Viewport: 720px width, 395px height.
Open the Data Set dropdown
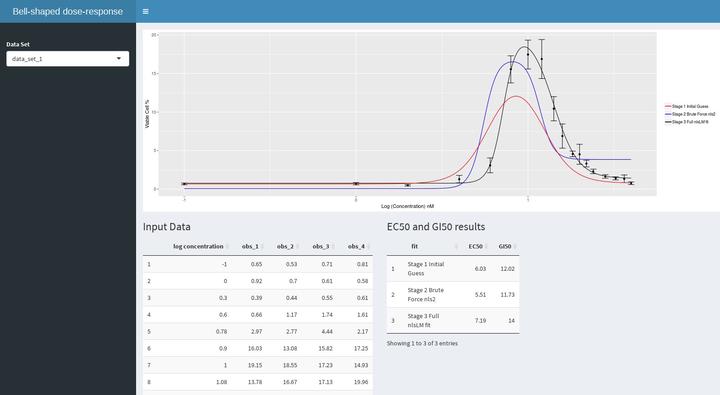click(x=68, y=59)
